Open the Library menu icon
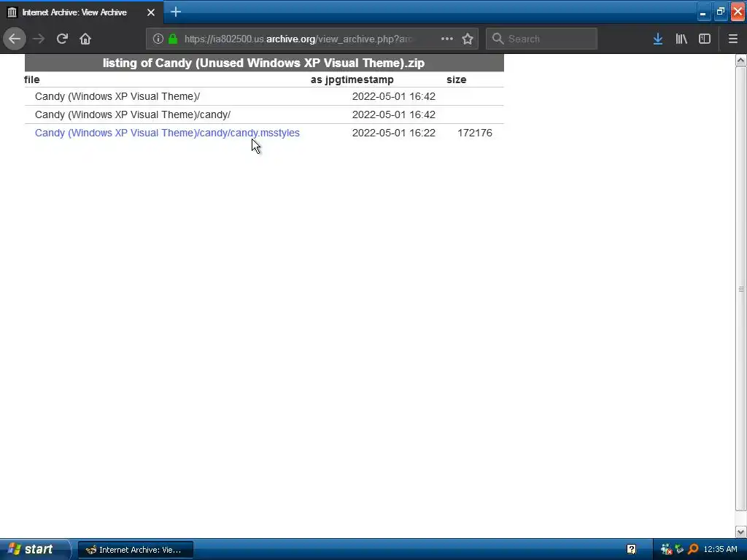 [x=681, y=39]
